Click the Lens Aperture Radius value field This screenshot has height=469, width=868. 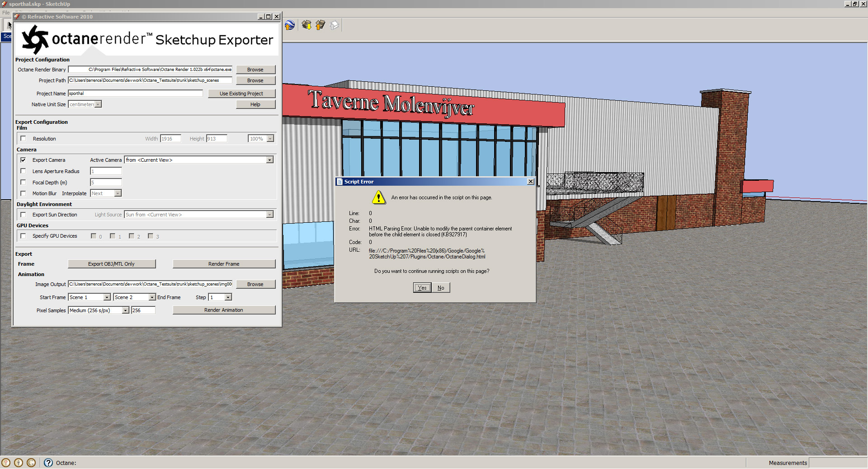point(106,171)
